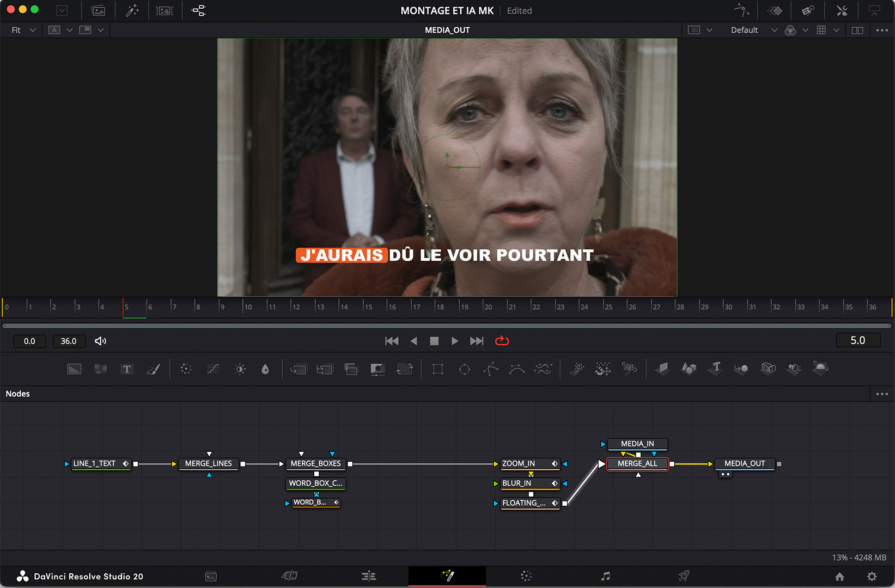Switch to the Edit page tab
This screenshot has width=895, height=588.
click(369, 576)
